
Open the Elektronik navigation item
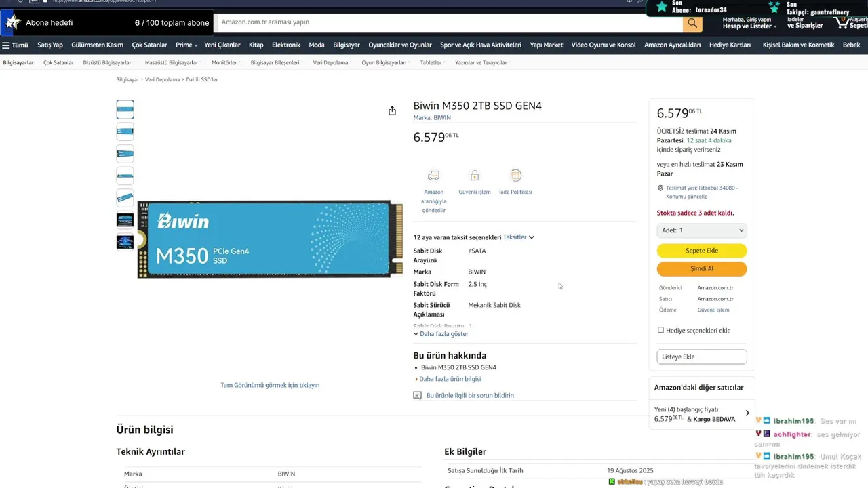click(286, 45)
